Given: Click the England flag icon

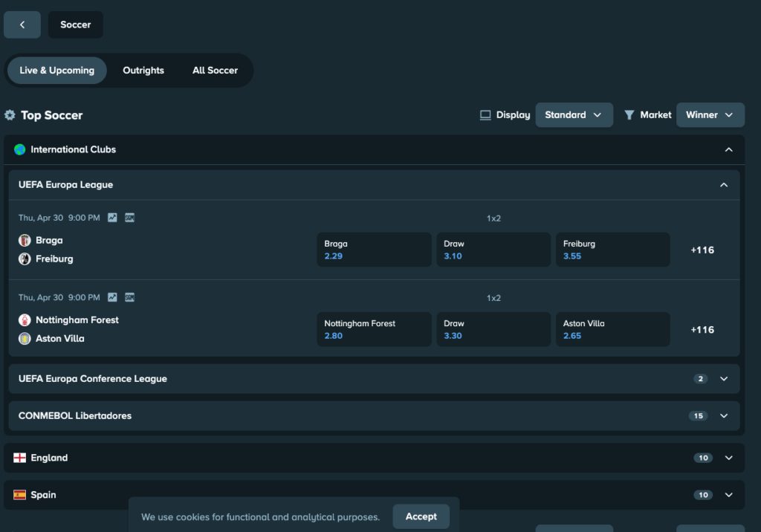Looking at the screenshot, I should 20,458.
